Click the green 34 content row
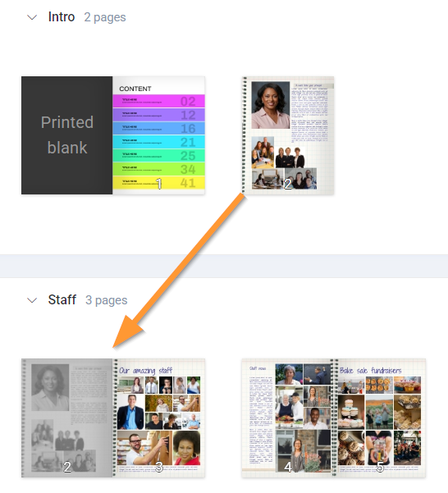 pyautogui.click(x=158, y=169)
